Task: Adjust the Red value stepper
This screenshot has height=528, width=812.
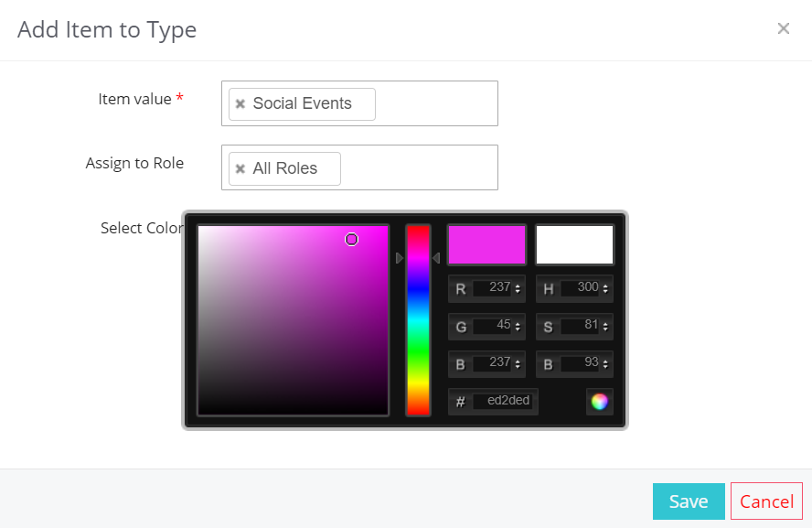Action: [x=518, y=289]
